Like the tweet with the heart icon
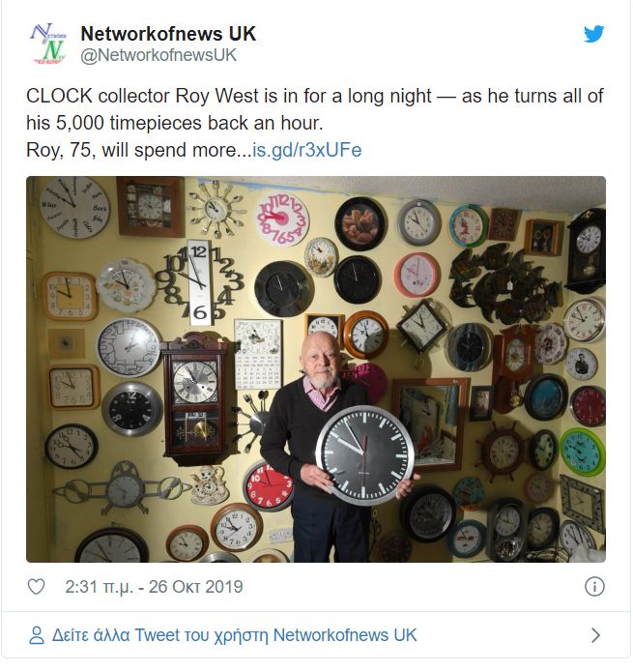 [x=36, y=586]
